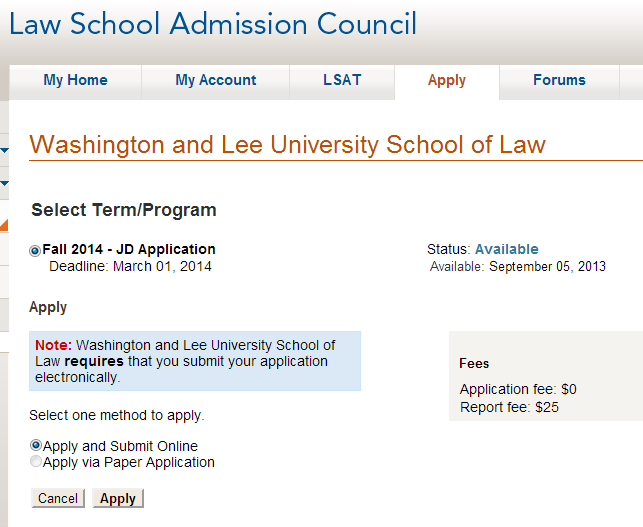Choose Apply and Submit Online option

(36, 445)
